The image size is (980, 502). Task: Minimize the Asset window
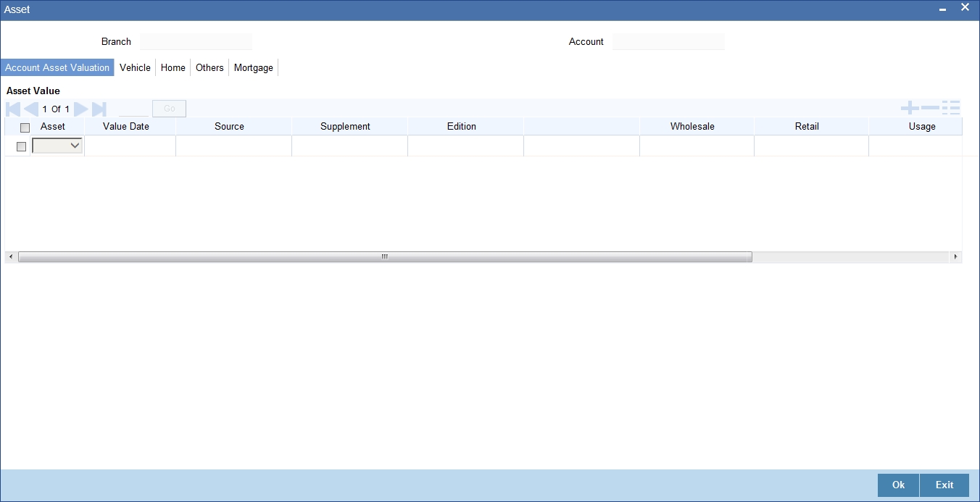(942, 9)
